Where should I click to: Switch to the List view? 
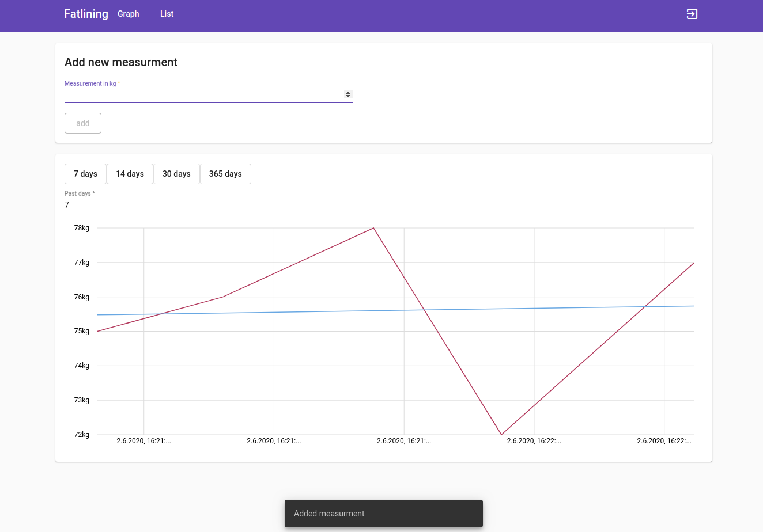167,14
